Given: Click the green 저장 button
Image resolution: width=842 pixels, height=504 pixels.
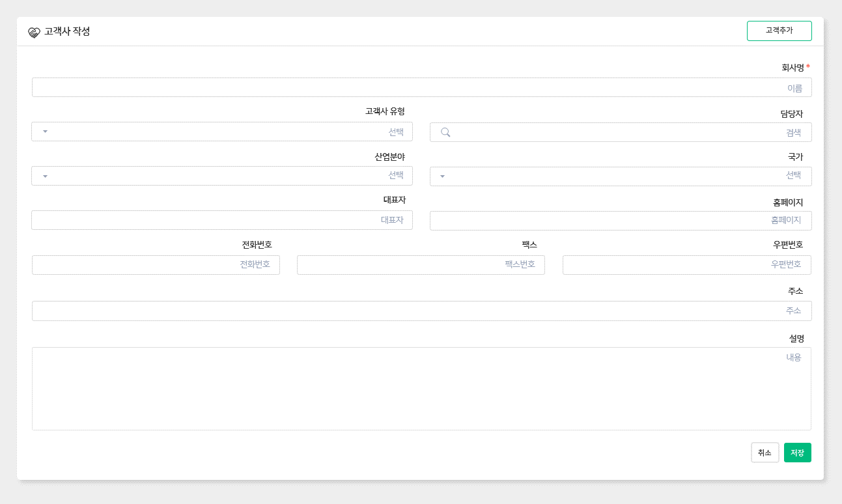Looking at the screenshot, I should [x=797, y=453].
